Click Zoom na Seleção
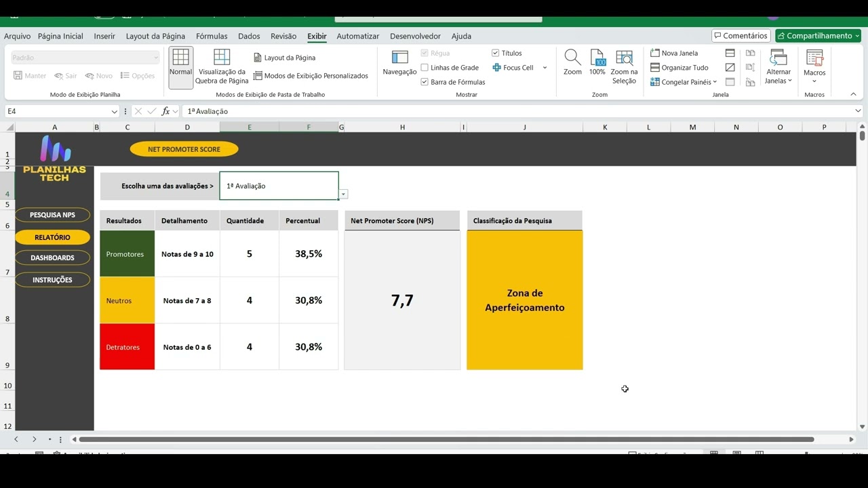This screenshot has height=488, width=868. (x=624, y=66)
